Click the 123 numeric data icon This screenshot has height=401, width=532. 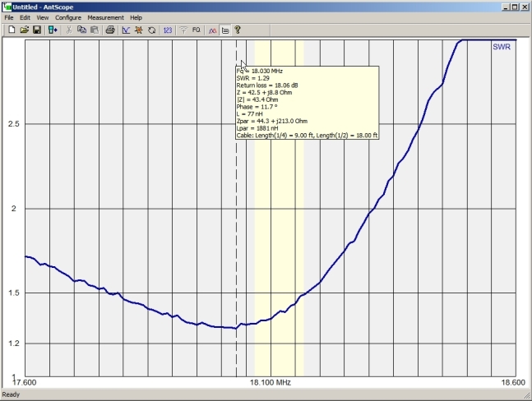coord(168,30)
